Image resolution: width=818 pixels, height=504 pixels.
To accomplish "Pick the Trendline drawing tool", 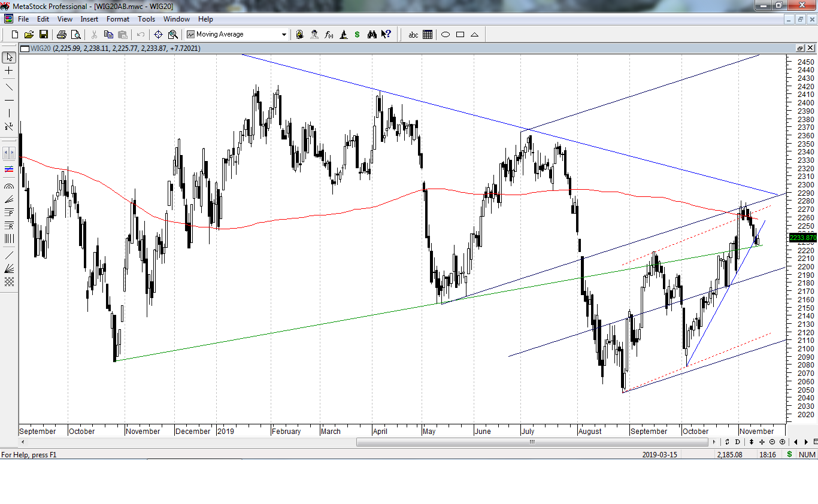I will pos(9,87).
